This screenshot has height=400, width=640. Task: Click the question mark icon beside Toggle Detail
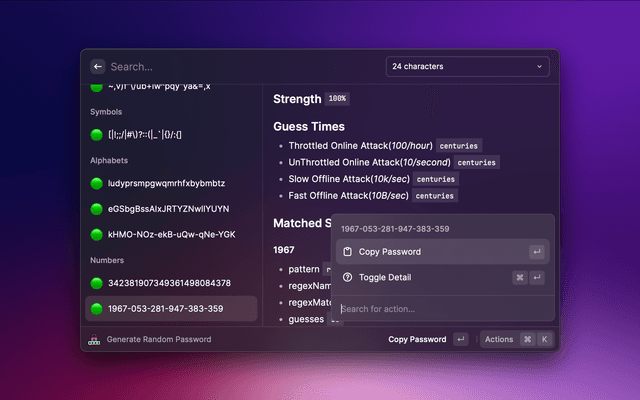click(347, 277)
